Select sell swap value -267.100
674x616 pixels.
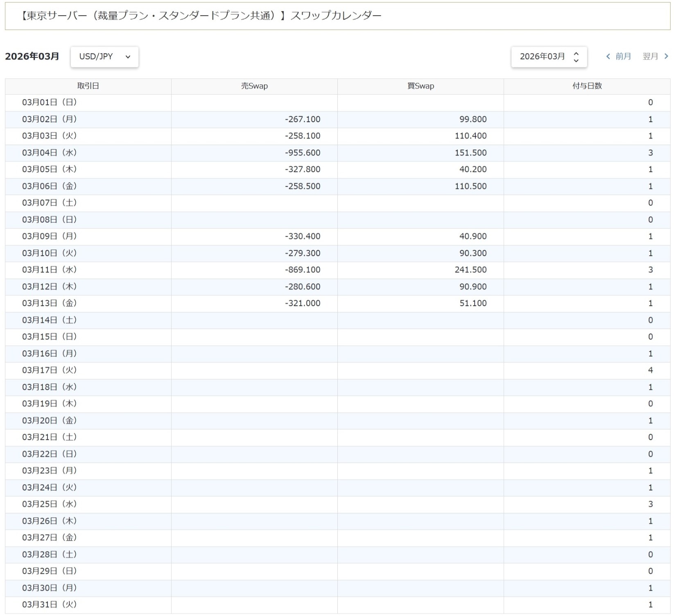pyautogui.click(x=303, y=119)
